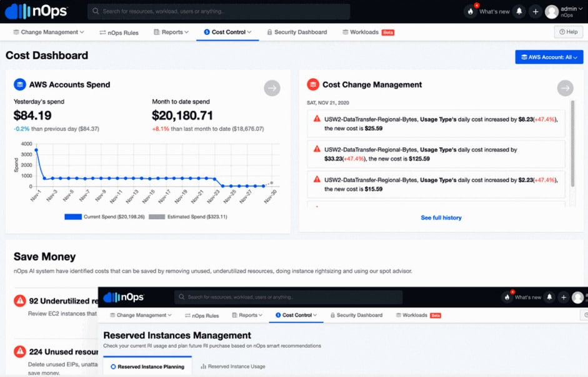Click the Help button
This screenshot has width=588, height=377.
pyautogui.click(x=569, y=32)
